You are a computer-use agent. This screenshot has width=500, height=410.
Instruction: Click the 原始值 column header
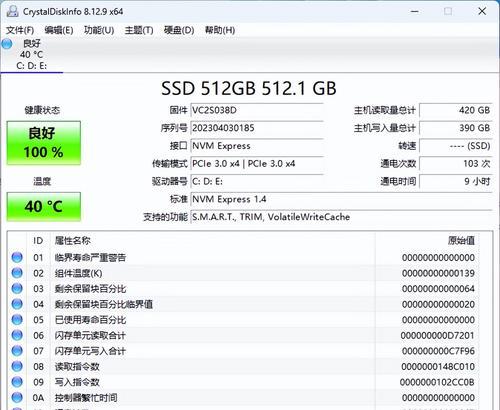coord(427,241)
